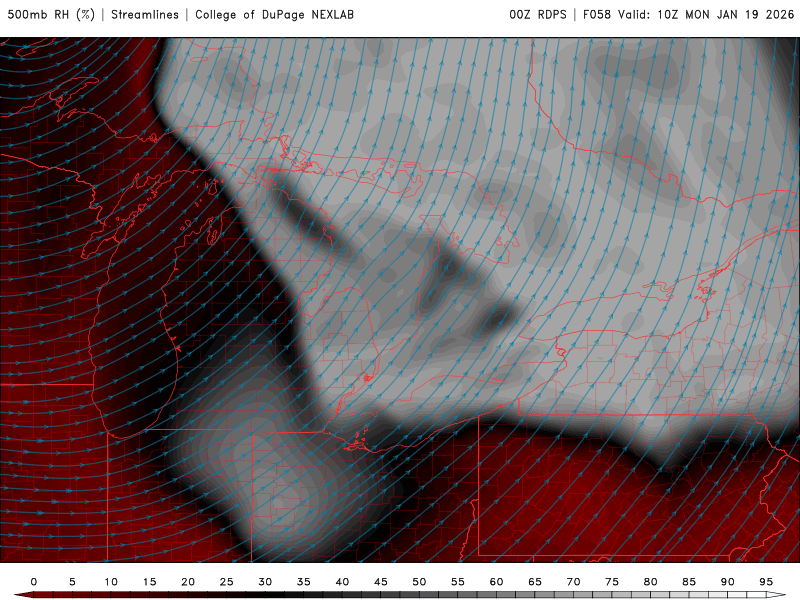
Task: Click the '0' colorbar scale label
Action: [x=34, y=582]
